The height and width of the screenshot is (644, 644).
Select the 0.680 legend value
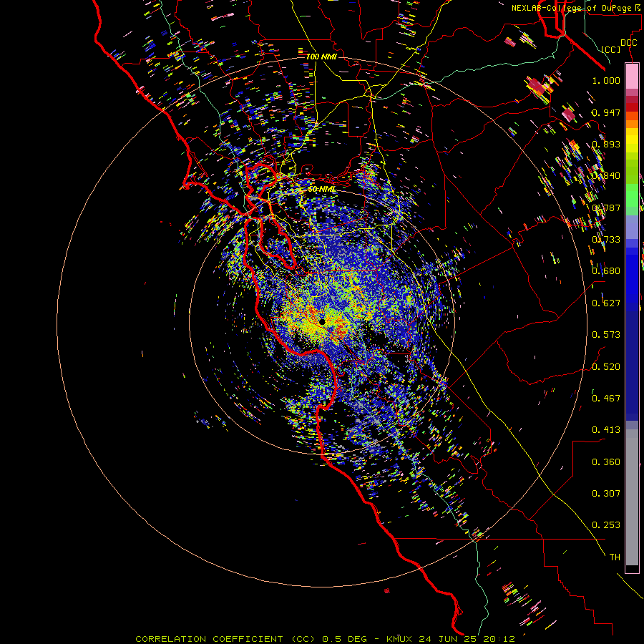pyautogui.click(x=606, y=270)
